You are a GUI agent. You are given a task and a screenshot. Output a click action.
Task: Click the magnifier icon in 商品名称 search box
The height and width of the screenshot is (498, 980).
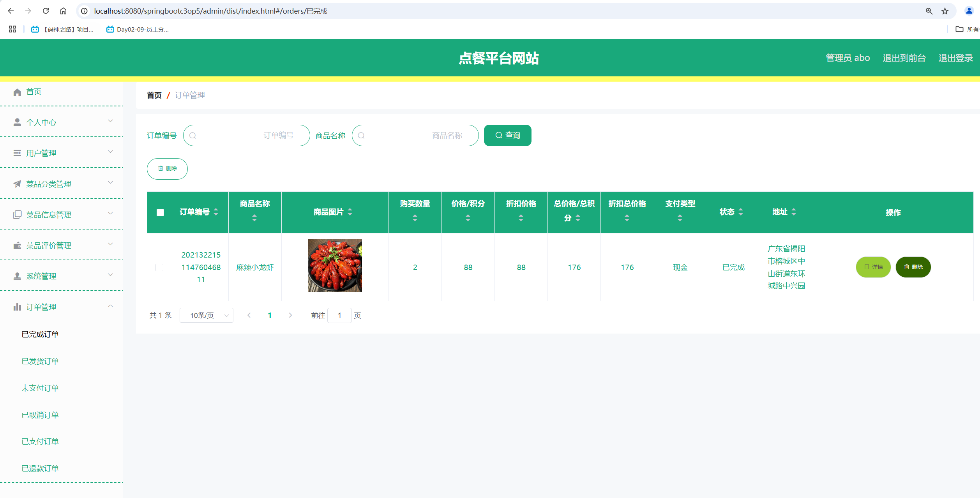361,135
